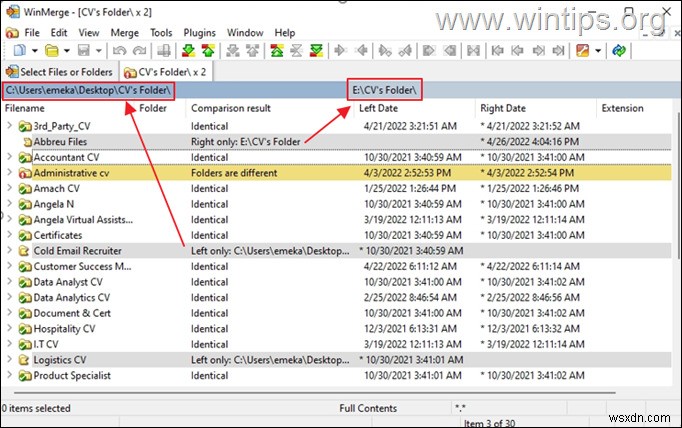The height and width of the screenshot is (428, 682).
Task: Open dropdown arrow next to Open folder icon
Action: point(67,51)
